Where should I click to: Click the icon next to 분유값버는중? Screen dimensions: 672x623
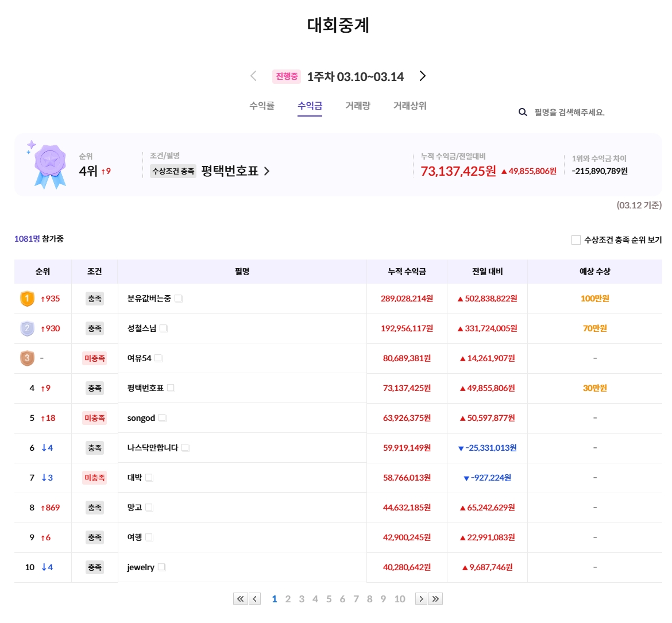click(178, 298)
